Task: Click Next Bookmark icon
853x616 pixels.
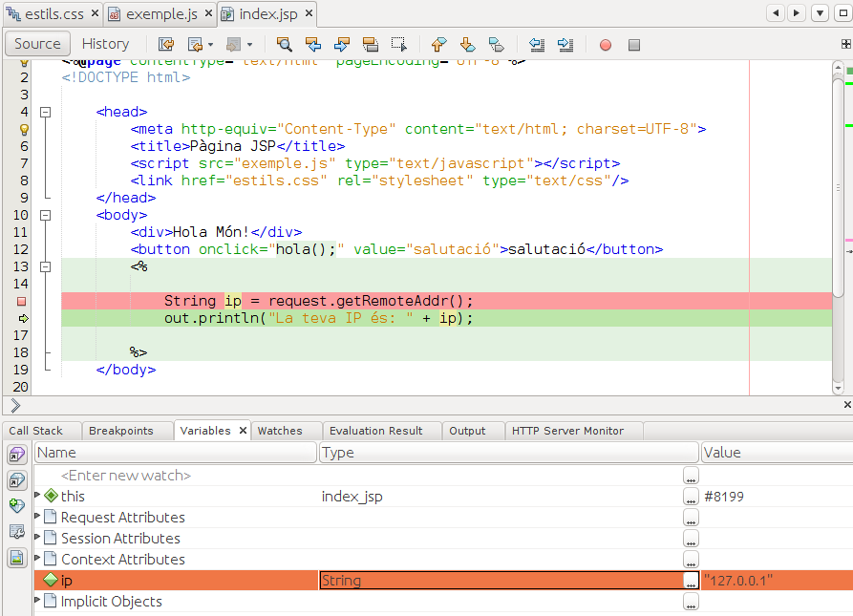Action: (x=467, y=45)
